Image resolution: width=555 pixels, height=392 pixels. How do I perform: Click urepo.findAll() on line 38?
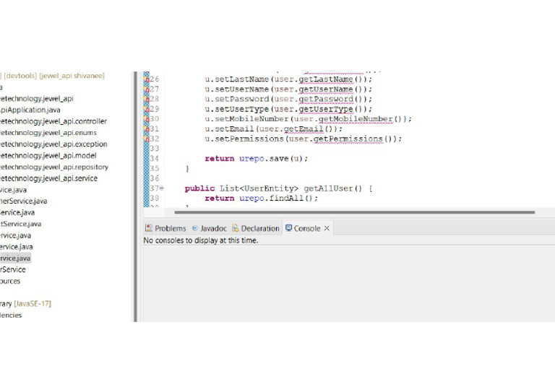coord(278,199)
